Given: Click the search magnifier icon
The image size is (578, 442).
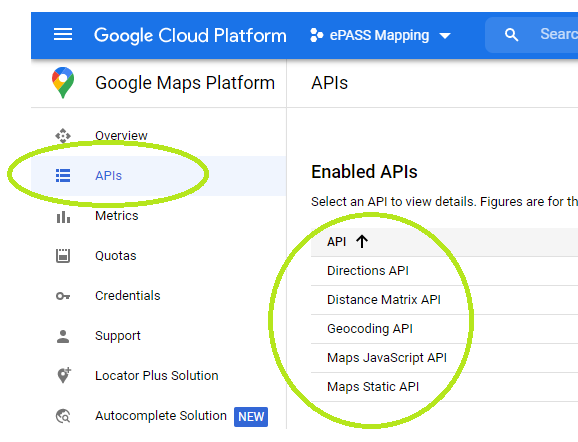Looking at the screenshot, I should point(511,35).
